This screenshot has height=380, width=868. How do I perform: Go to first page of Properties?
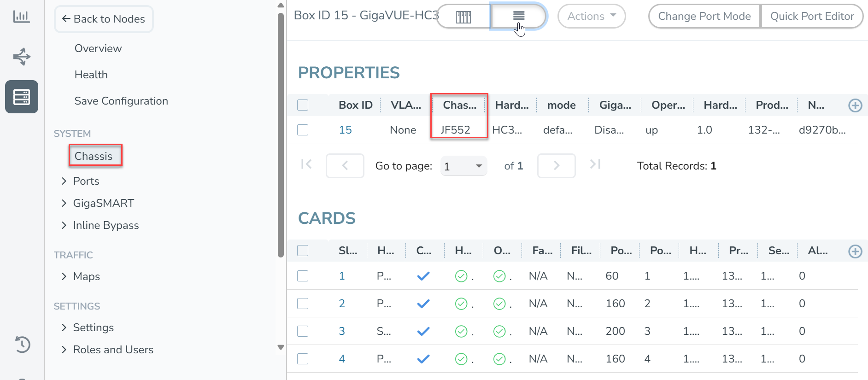[306, 164]
